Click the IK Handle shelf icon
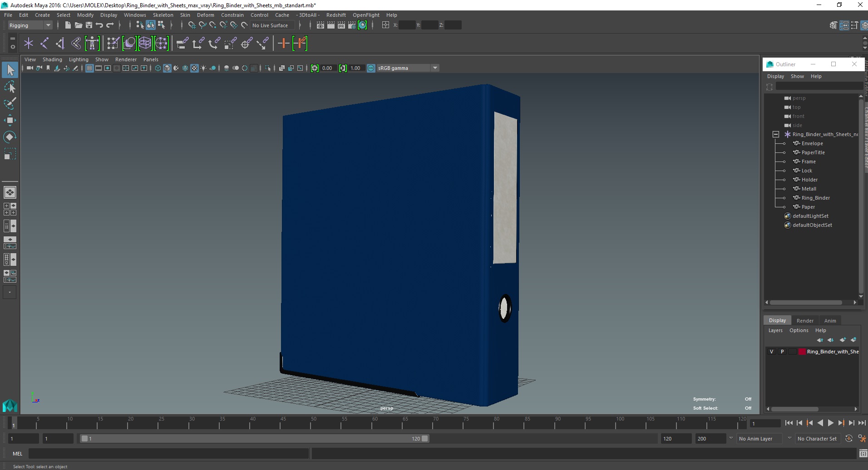868x470 pixels. [60, 44]
